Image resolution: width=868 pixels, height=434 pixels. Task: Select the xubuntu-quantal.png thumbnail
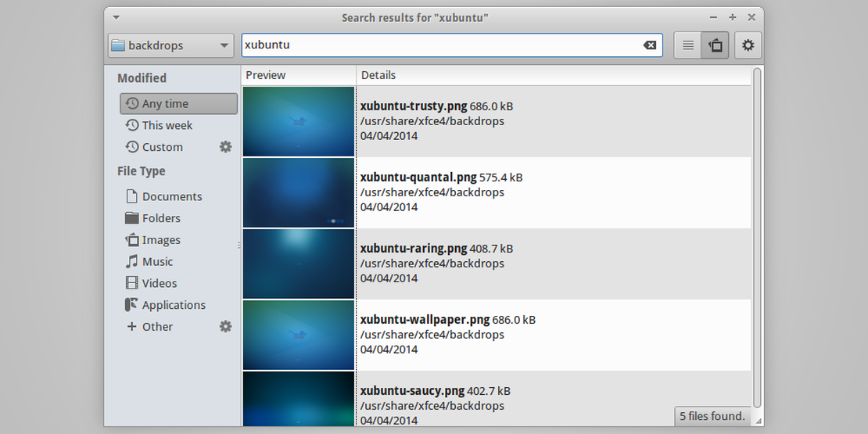[299, 192]
